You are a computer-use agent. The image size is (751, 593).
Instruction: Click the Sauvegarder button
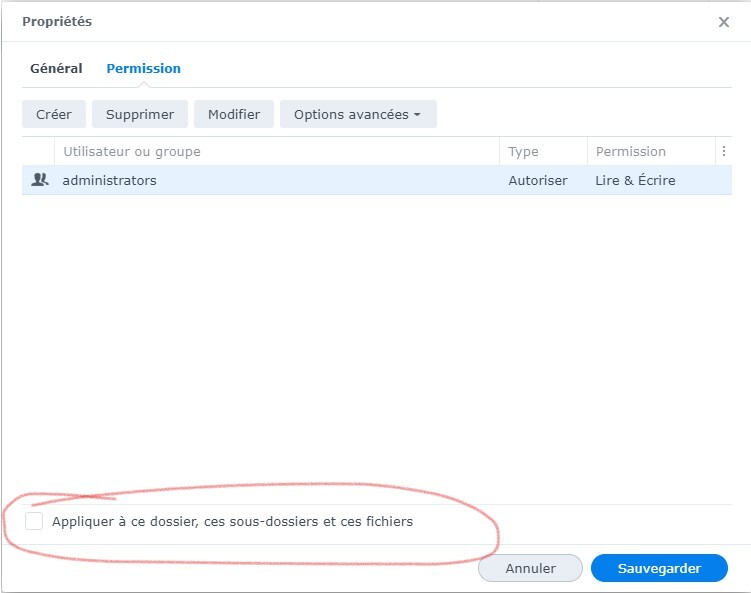click(659, 568)
